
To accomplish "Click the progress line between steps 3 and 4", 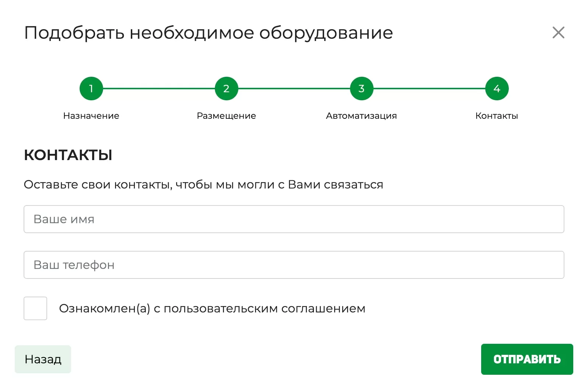I will [429, 89].
